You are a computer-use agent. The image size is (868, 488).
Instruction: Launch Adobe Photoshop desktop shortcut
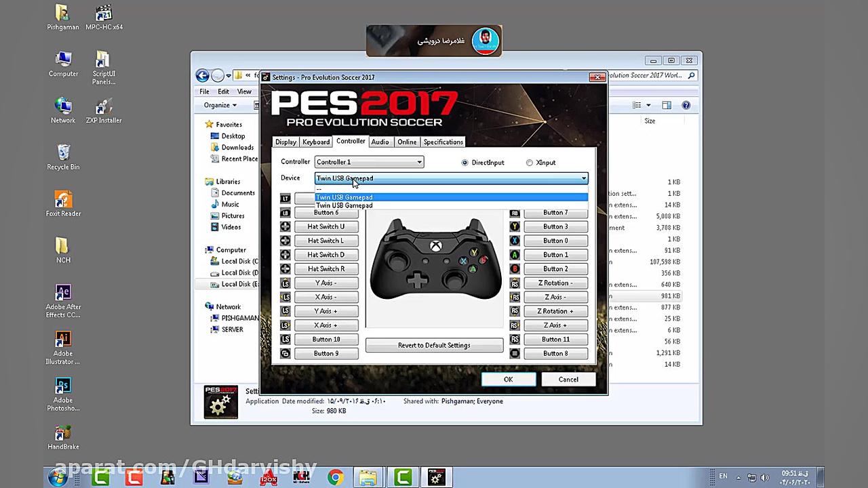tap(63, 394)
